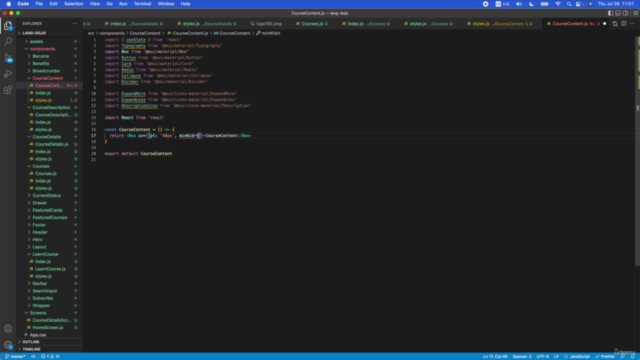Open the battery status icon
This screenshot has height=360, width=640.
544,4
